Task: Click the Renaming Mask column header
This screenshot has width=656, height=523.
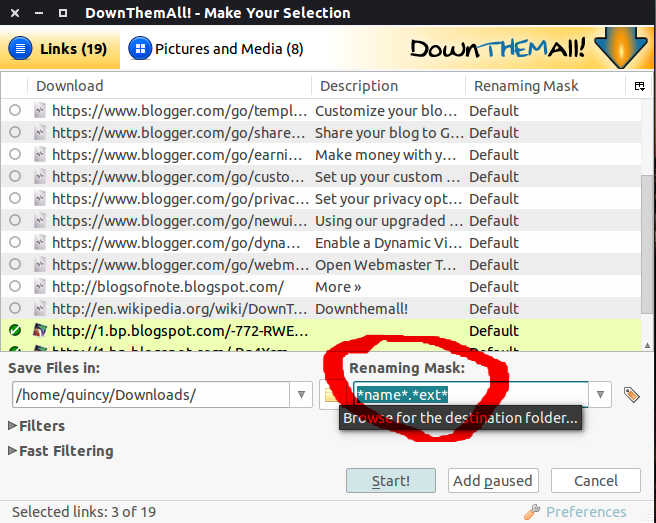Action: pos(545,86)
